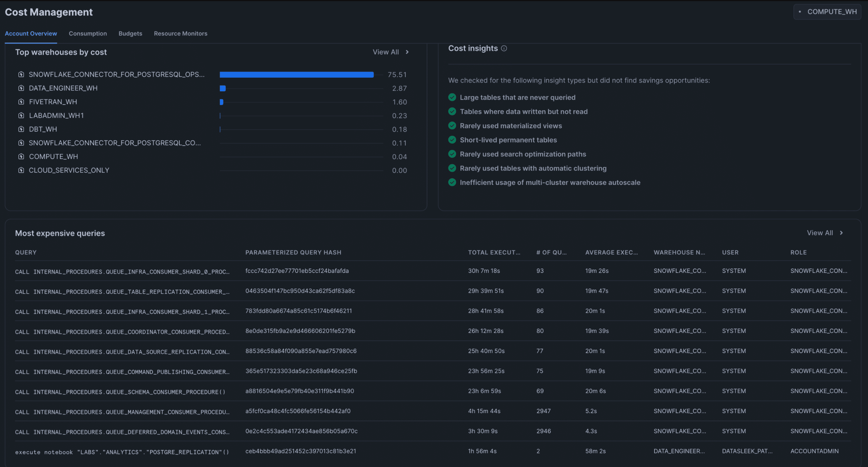Expand View All arrow for expensive queries
Screen dimensions: 868x467
(841, 233)
